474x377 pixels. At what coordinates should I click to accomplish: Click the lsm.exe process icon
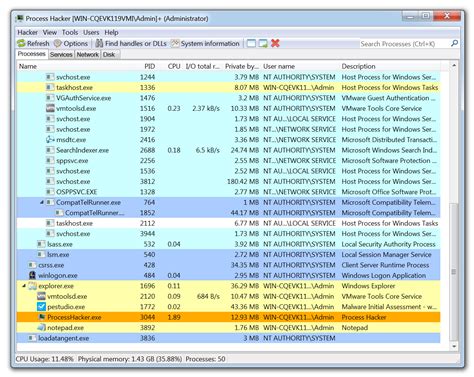(41, 255)
